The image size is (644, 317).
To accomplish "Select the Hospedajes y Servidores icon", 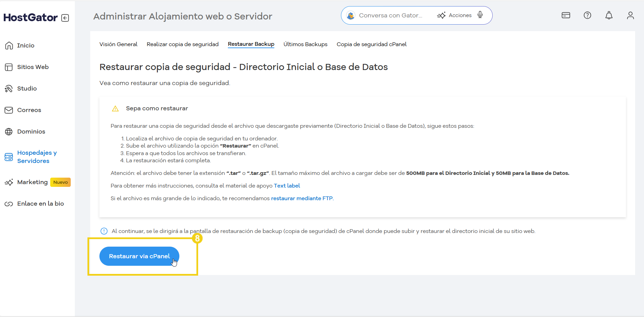I will coord(9,156).
